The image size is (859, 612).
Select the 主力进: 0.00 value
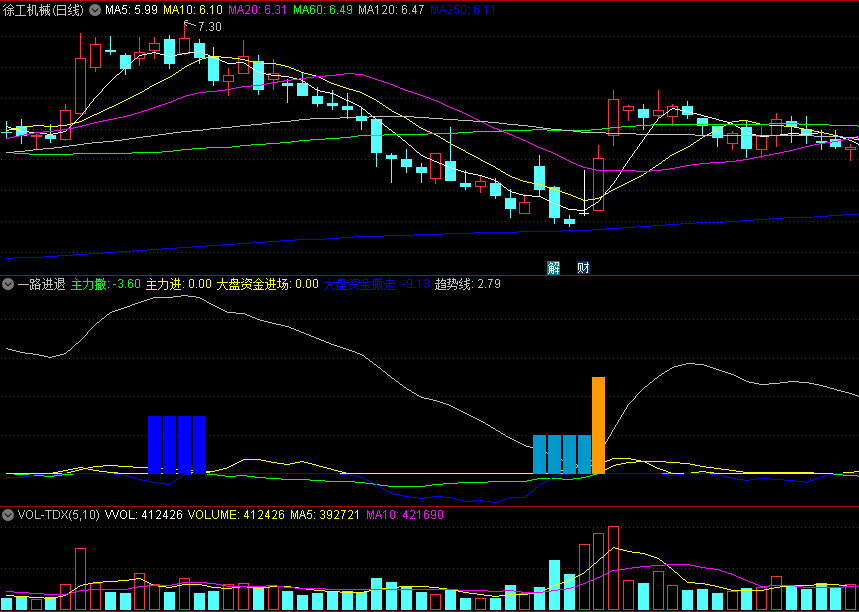coord(179,284)
